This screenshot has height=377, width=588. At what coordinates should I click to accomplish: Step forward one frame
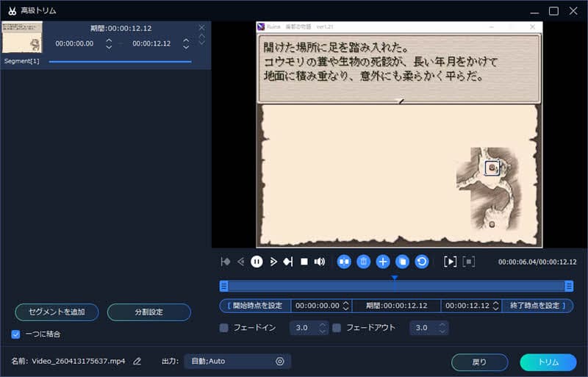click(x=273, y=262)
